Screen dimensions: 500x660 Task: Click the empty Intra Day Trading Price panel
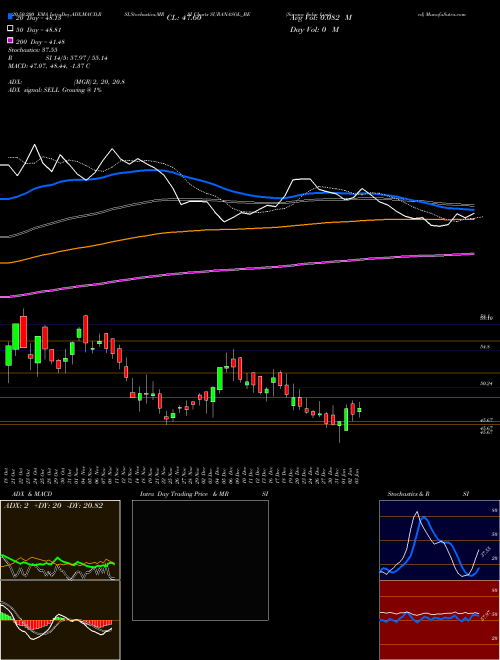200,560
